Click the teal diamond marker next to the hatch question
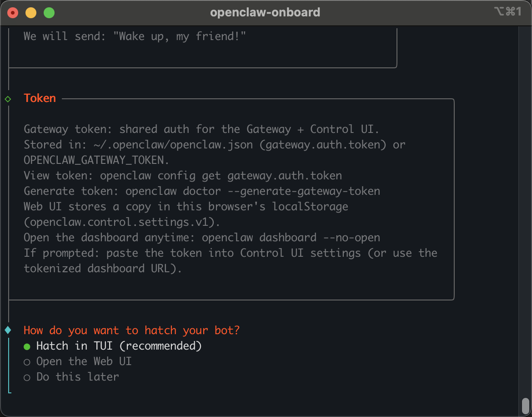532x417 pixels. 8,330
